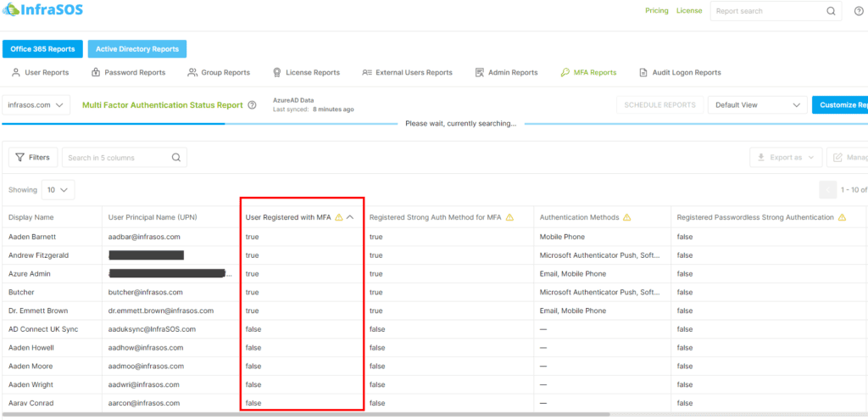Select the AD Connect UK Sync row name
Viewport: 868px width, 420px height.
[43, 329]
